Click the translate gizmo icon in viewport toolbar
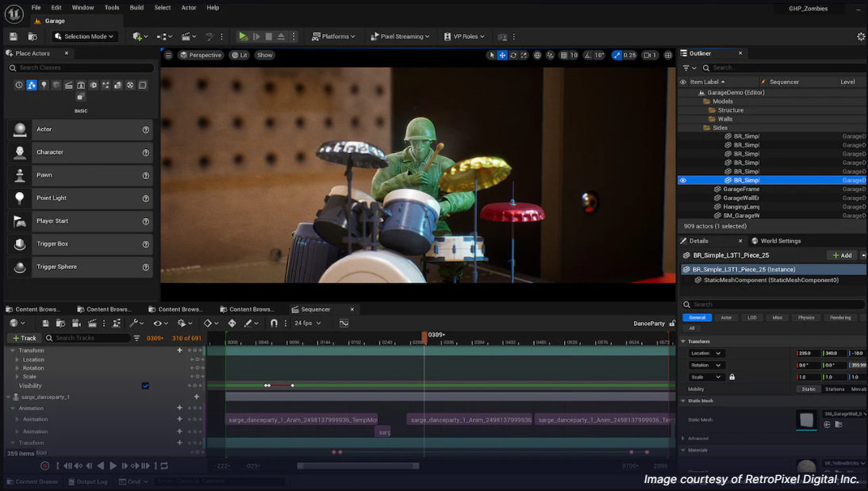This screenshot has height=491, width=868. pos(502,55)
